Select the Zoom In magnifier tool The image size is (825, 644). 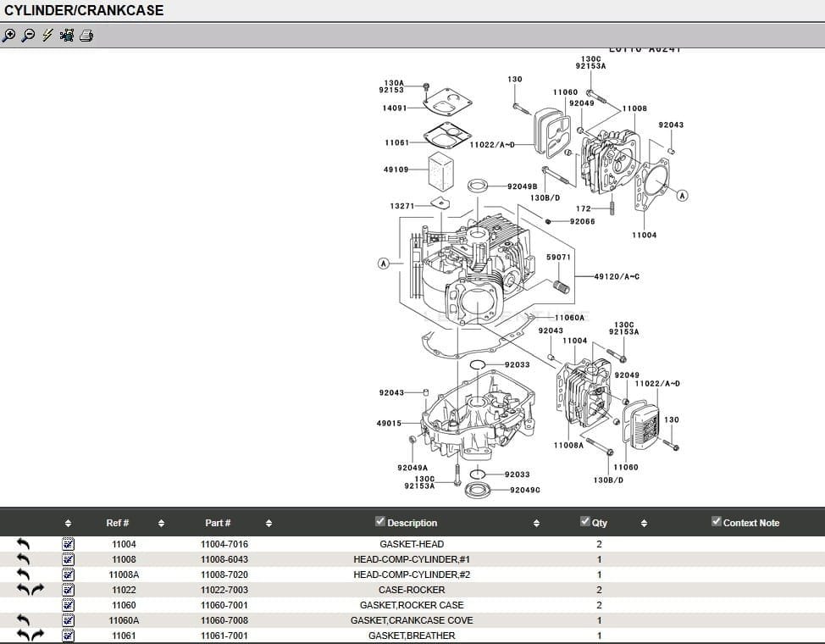[x=9, y=36]
